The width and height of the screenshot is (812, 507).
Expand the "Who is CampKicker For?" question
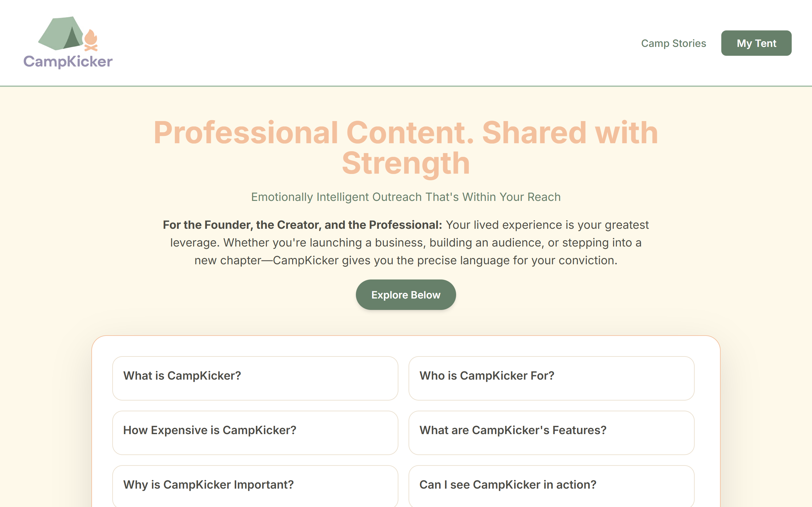551,378
